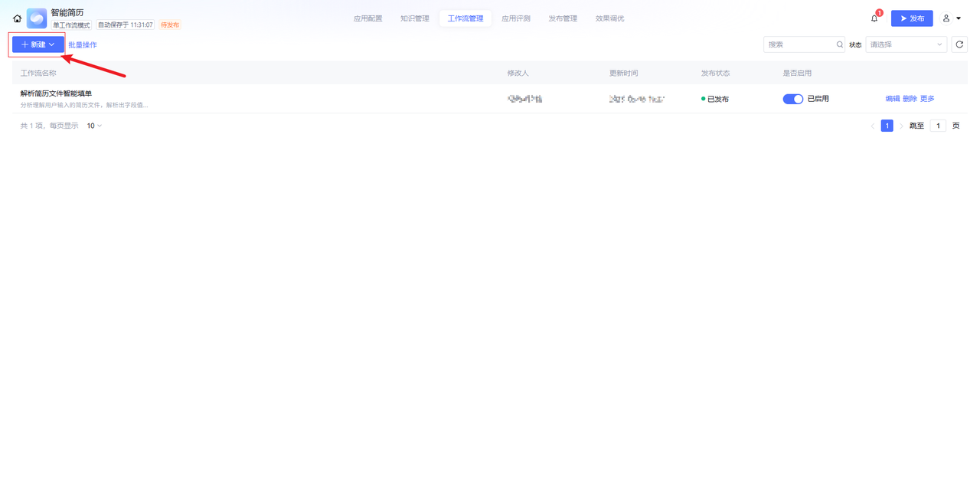Expand the 状态 select dropdown
980x498 pixels.
coord(906,44)
